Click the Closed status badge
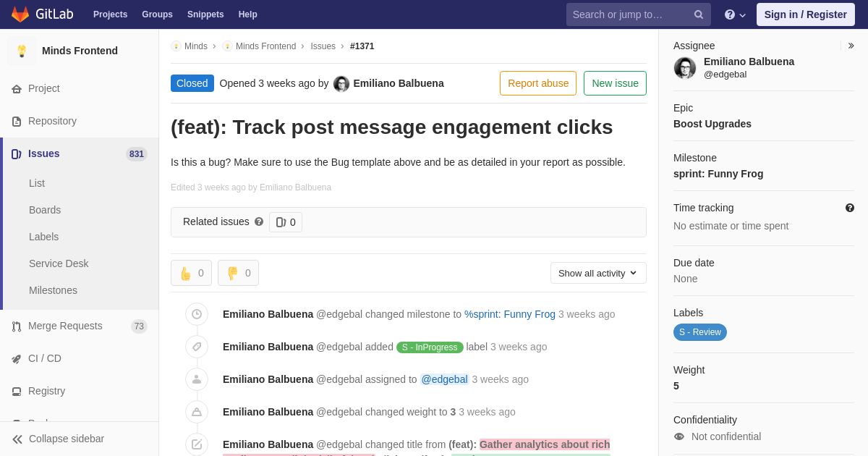 tap(192, 83)
